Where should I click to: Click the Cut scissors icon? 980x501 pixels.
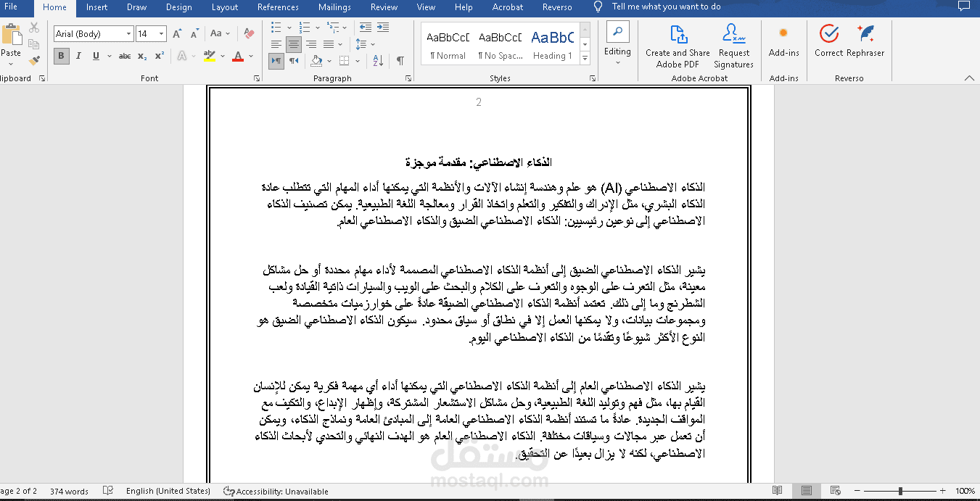coord(34,28)
